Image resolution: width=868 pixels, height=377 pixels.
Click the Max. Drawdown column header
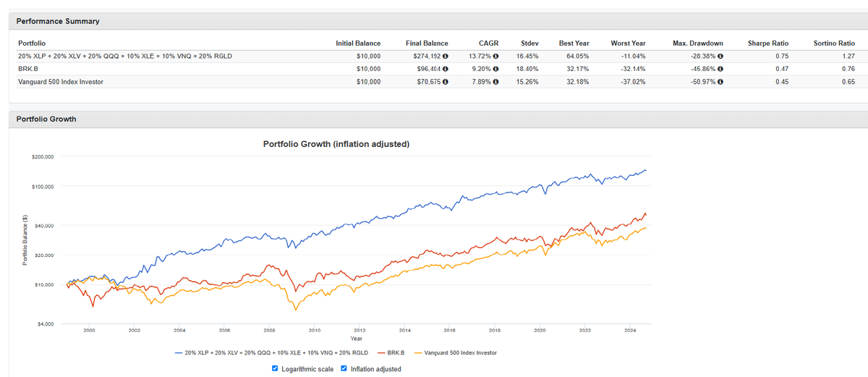(697, 43)
